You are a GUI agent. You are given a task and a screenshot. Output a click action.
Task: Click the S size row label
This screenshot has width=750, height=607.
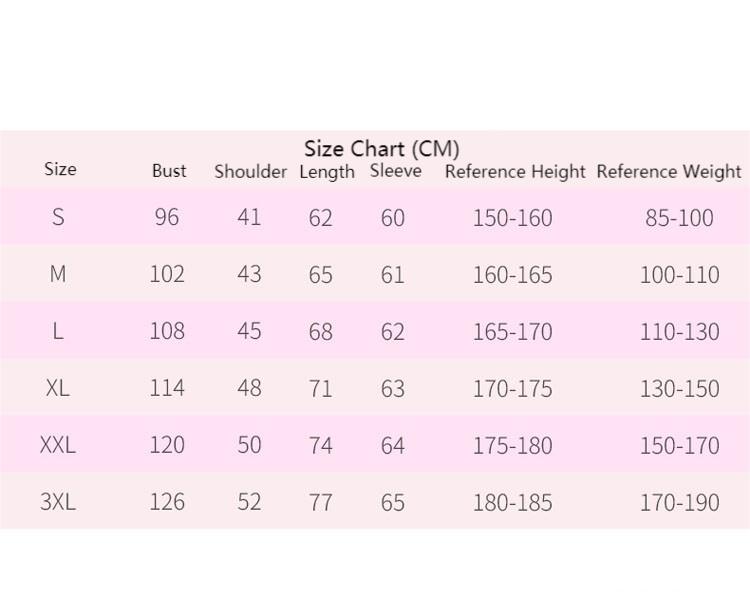(58, 217)
